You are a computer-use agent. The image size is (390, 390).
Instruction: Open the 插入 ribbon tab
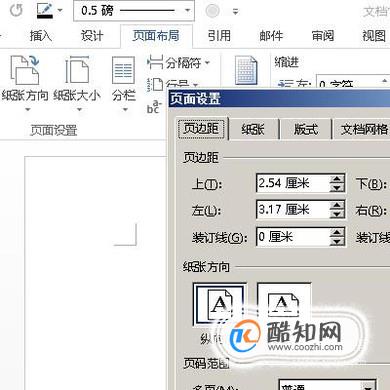(41, 35)
